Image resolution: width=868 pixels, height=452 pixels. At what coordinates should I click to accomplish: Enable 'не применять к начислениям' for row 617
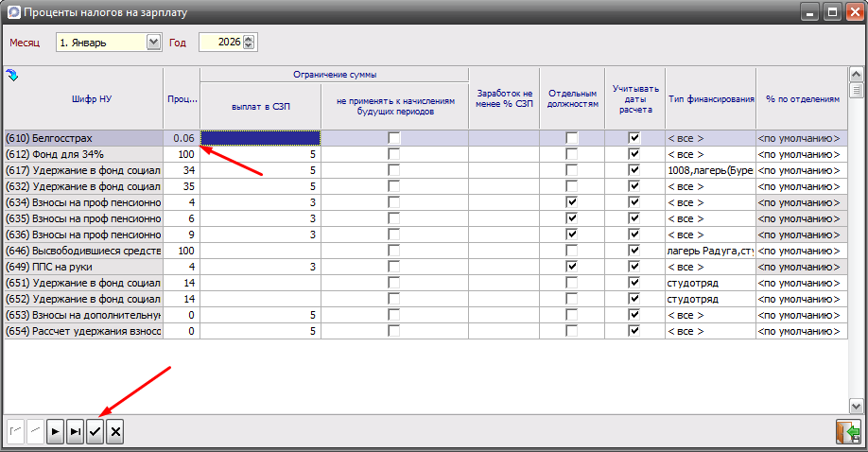click(394, 170)
